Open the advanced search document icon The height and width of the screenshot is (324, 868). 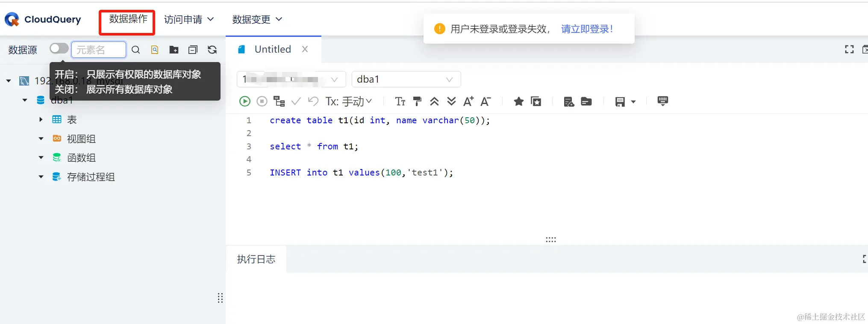(155, 50)
